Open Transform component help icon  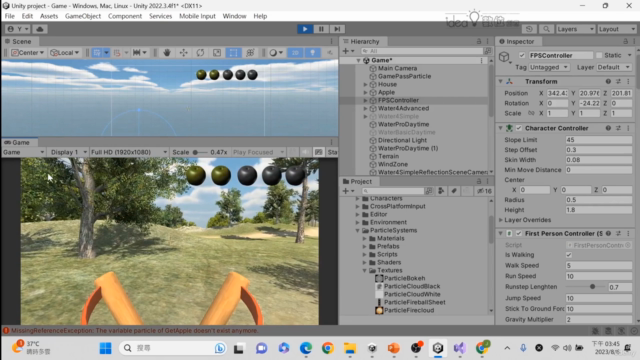point(608,82)
